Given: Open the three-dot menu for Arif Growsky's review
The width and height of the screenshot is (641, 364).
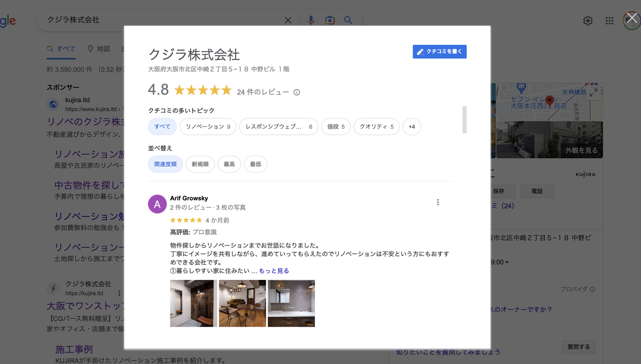Looking at the screenshot, I should (x=438, y=202).
